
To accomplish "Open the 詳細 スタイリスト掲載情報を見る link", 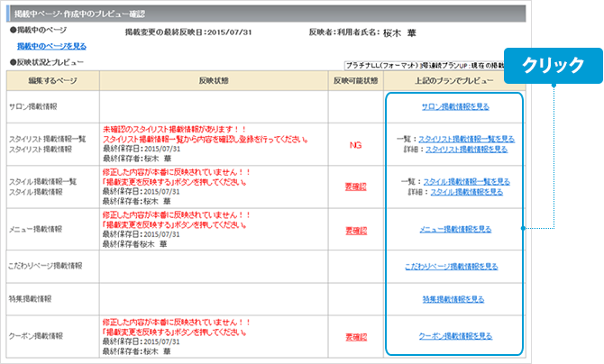I will coord(466,150).
